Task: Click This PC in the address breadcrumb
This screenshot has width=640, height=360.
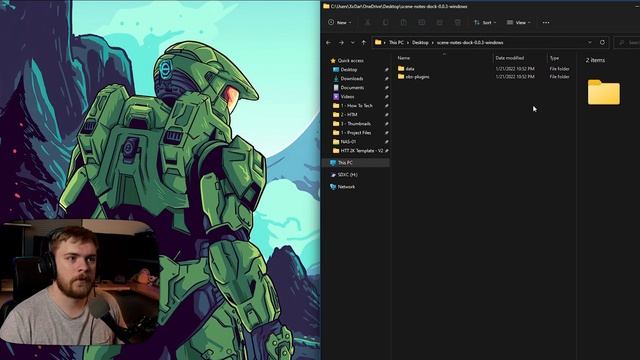Action: coord(396,42)
